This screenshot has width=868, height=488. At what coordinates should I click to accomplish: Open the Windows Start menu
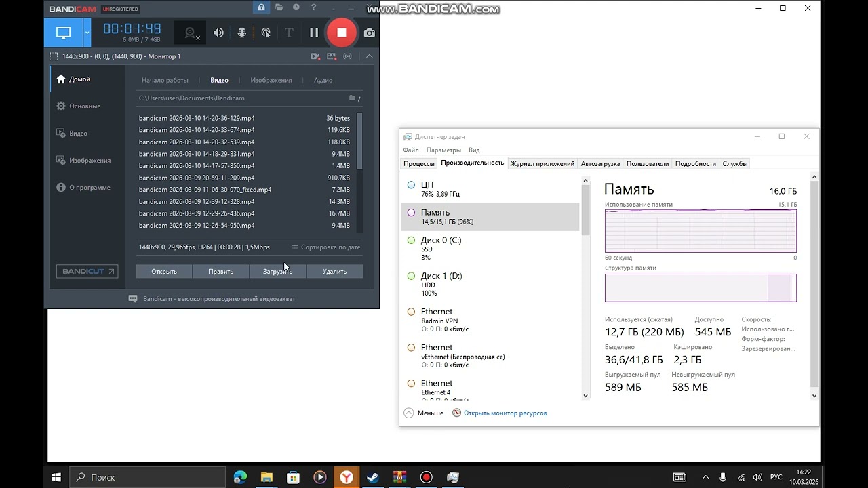pos(56,477)
